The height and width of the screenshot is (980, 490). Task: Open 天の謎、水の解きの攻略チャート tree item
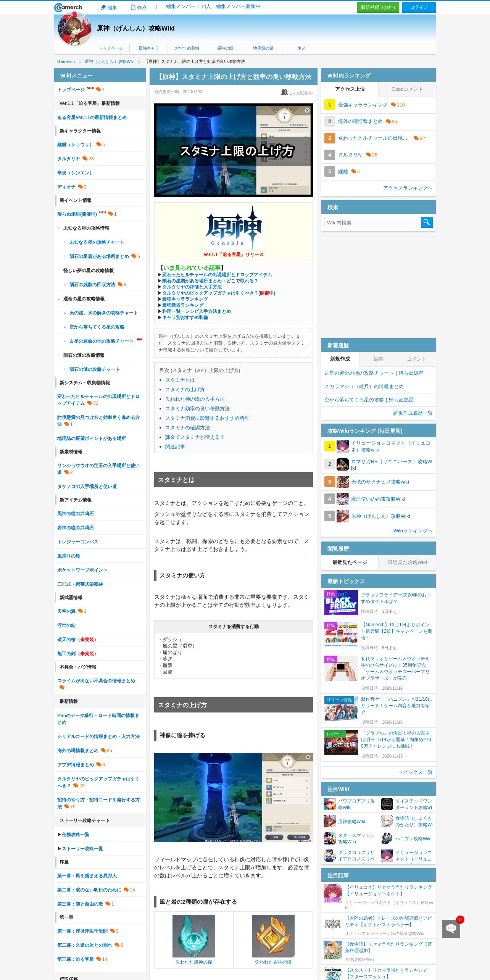103,313
